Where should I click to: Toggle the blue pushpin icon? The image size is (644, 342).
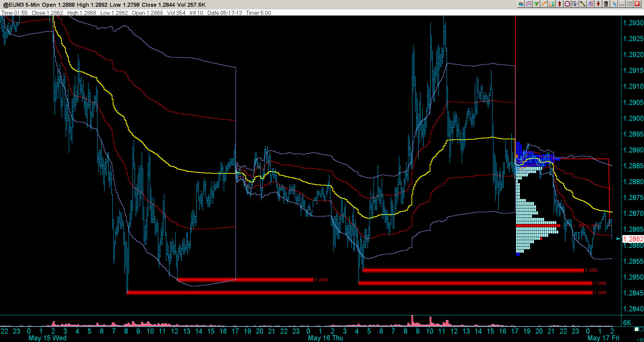(x=614, y=4)
